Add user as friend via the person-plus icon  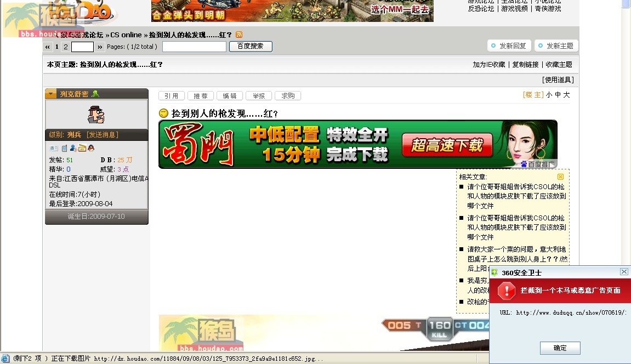pyautogui.click(x=73, y=148)
